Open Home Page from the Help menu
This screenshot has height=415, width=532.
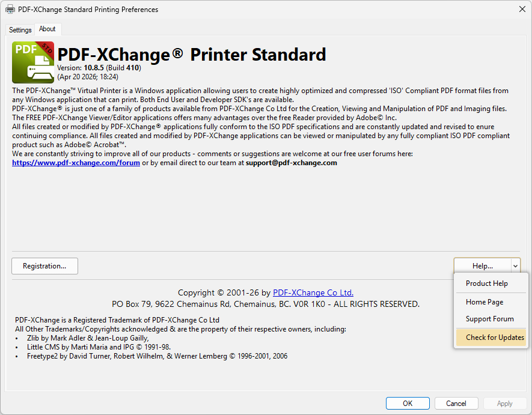click(x=491, y=302)
